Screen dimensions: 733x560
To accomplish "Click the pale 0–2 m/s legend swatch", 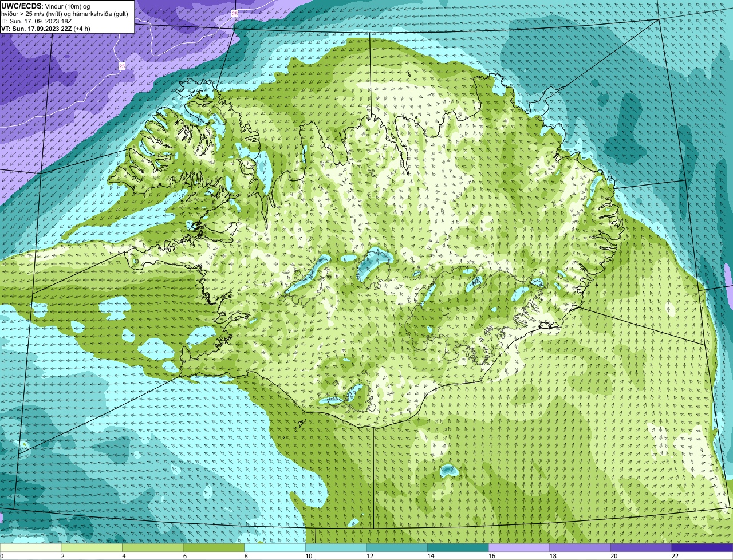I will [x=30, y=547].
